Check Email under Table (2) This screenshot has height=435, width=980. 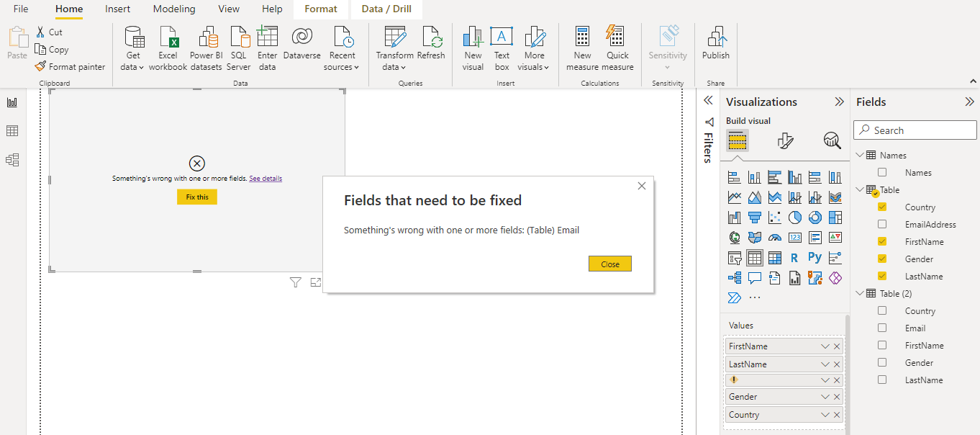coord(882,328)
